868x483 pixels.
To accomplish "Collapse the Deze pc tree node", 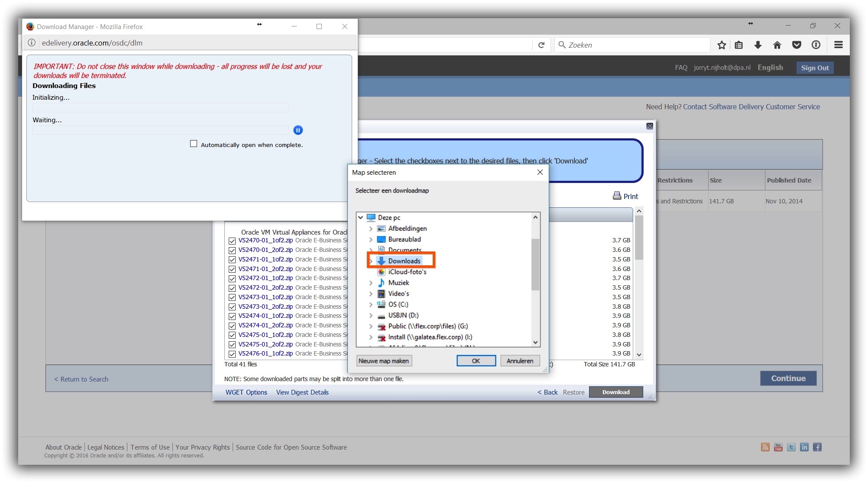I will (x=360, y=217).
